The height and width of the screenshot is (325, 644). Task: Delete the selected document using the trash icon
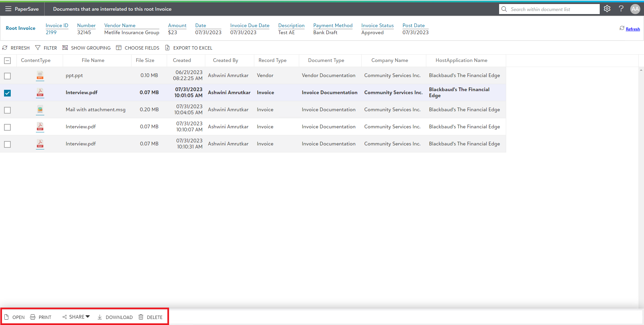coord(141,317)
